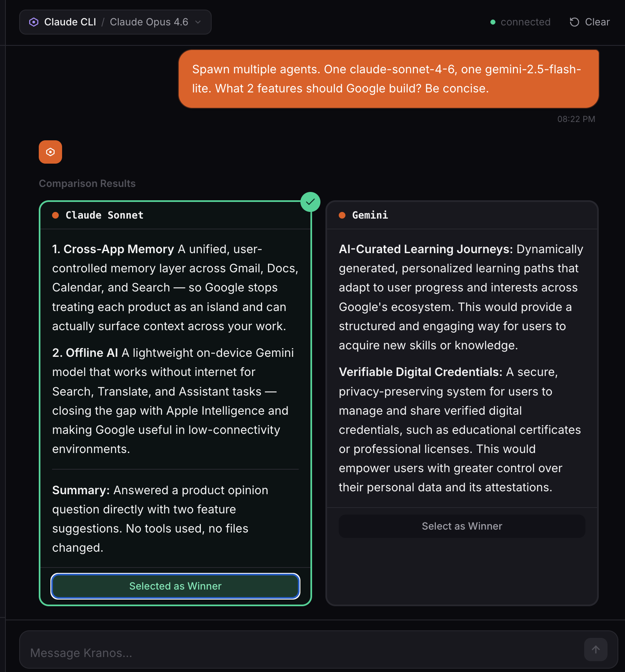This screenshot has width=625, height=672.
Task: Click the green winner checkmark badge
Action: (310, 202)
